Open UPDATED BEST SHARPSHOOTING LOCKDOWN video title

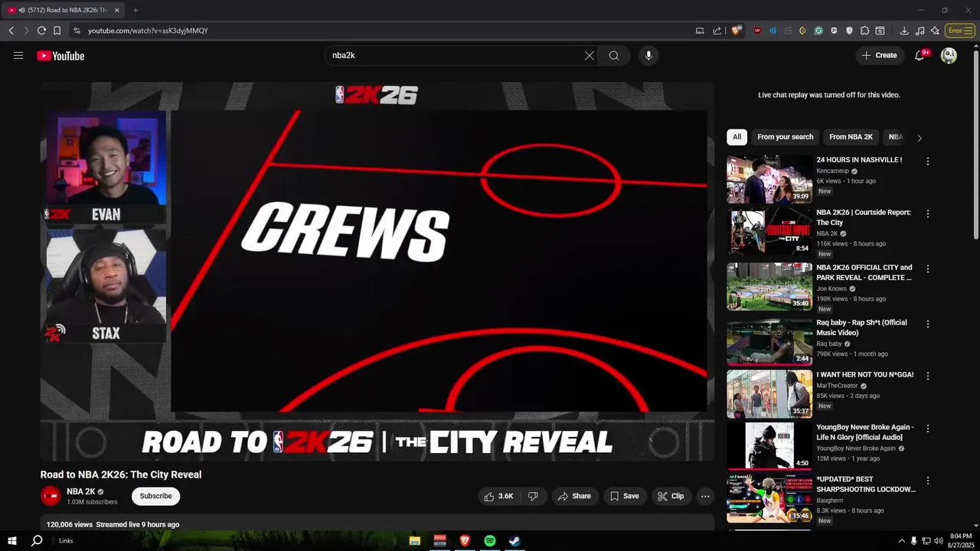(866, 484)
